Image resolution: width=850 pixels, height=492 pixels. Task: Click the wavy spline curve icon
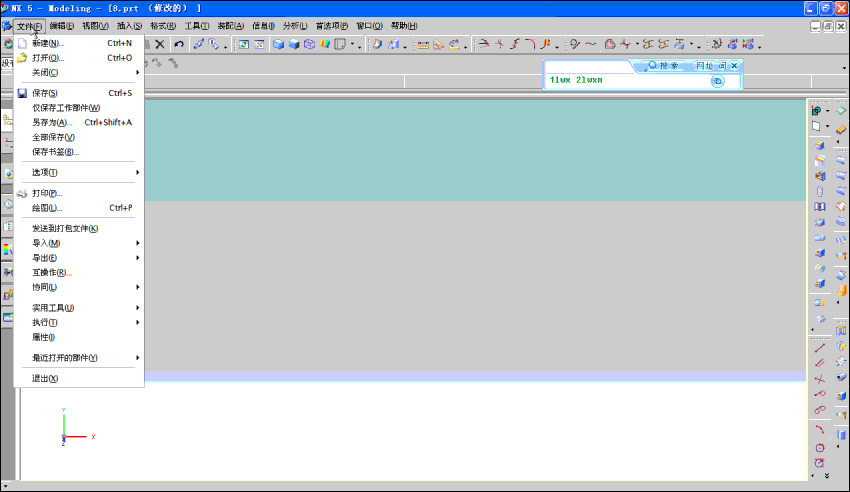[x=591, y=44]
